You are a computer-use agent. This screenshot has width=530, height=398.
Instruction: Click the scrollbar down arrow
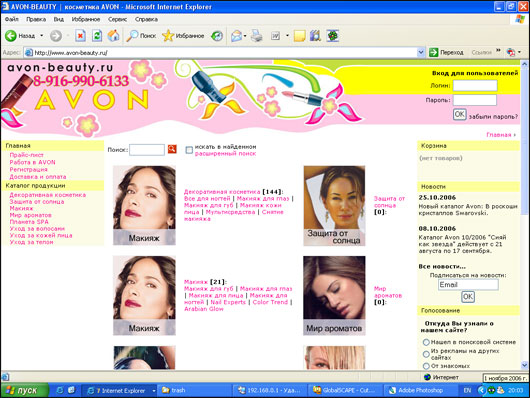click(525, 365)
